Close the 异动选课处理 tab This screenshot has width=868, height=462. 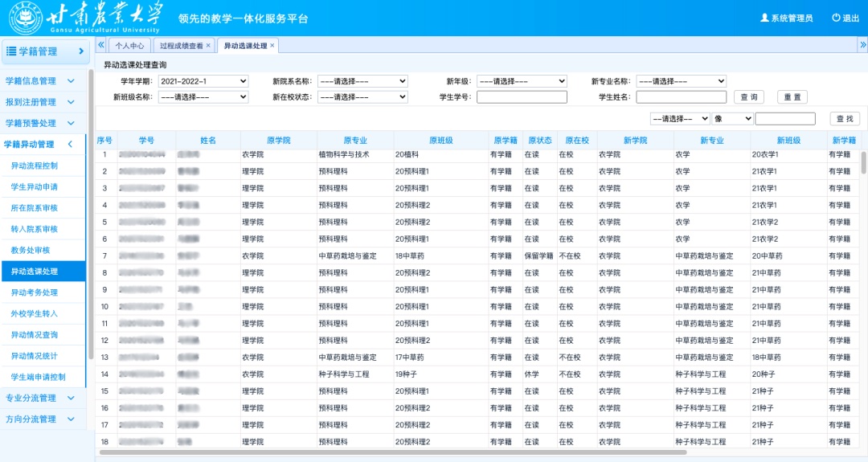(272, 46)
